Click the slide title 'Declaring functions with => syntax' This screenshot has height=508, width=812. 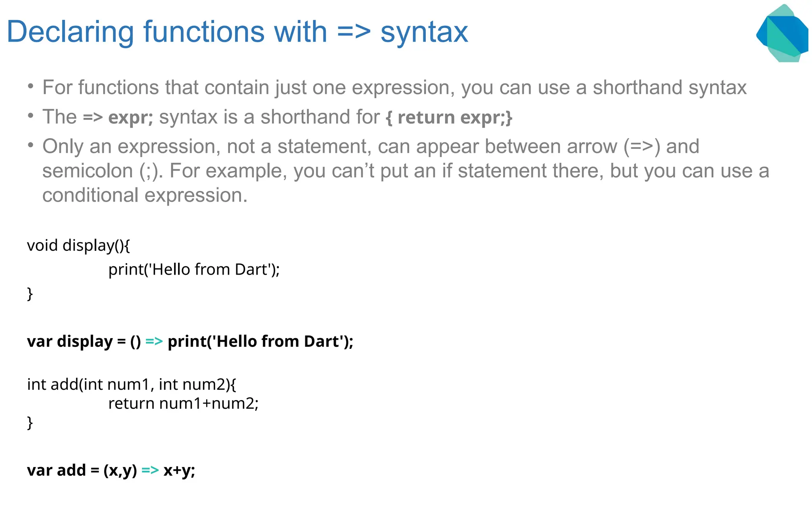coord(237,32)
